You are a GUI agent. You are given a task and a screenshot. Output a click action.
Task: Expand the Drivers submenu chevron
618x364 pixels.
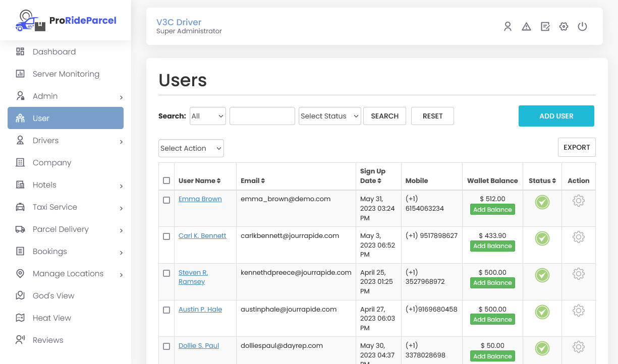pyautogui.click(x=121, y=142)
